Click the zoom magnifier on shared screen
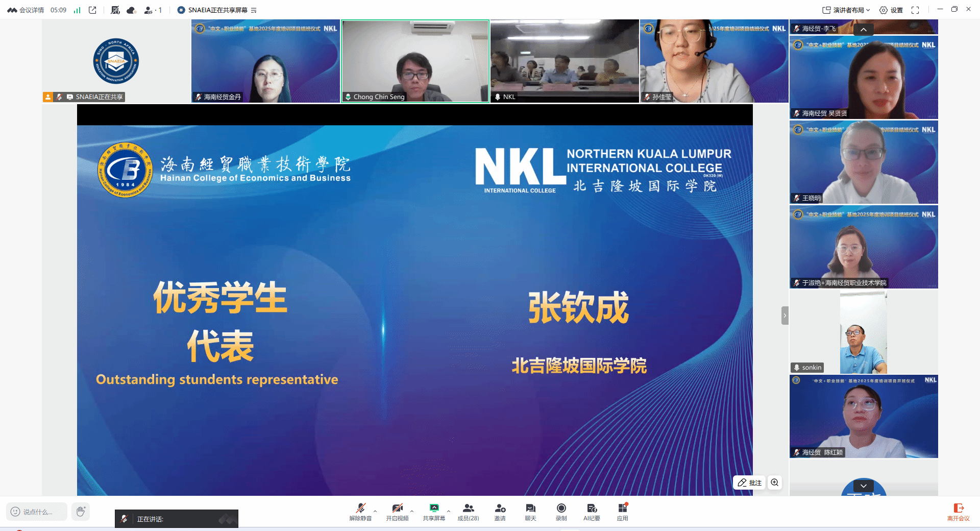This screenshot has width=980, height=531. (x=775, y=482)
